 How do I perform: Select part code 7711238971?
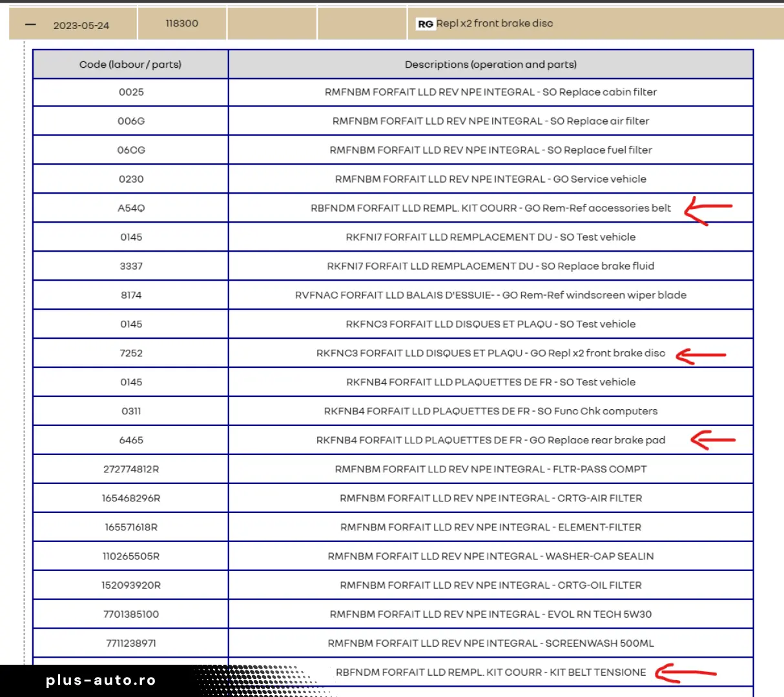point(131,643)
